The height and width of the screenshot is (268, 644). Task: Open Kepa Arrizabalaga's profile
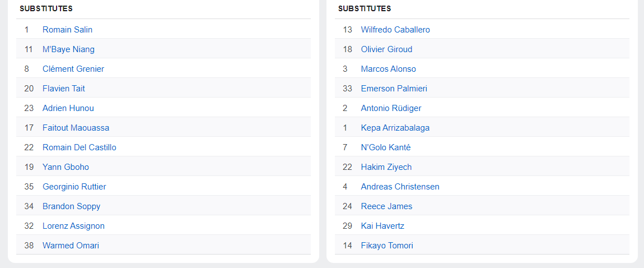click(x=395, y=128)
